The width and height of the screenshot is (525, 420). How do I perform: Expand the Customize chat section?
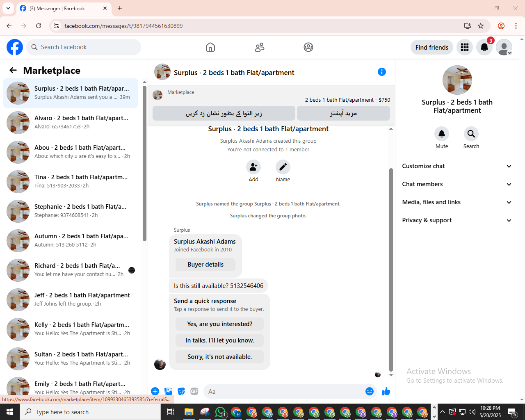(457, 166)
